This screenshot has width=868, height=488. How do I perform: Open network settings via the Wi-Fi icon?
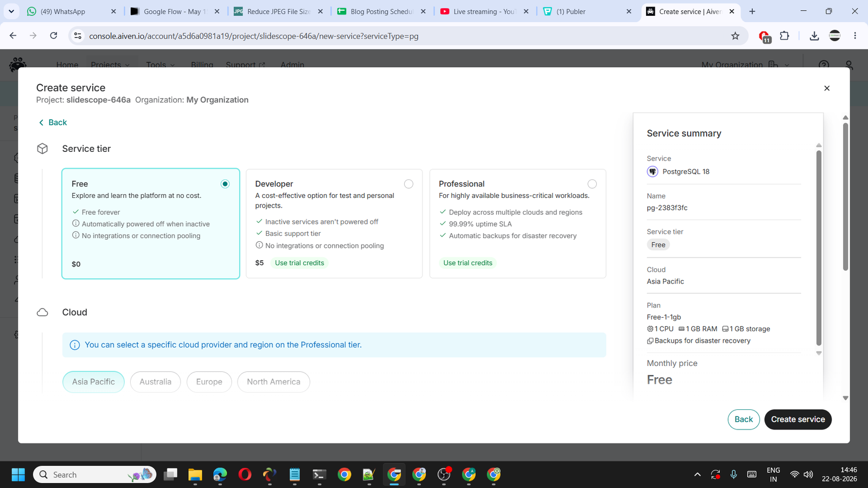(794, 474)
